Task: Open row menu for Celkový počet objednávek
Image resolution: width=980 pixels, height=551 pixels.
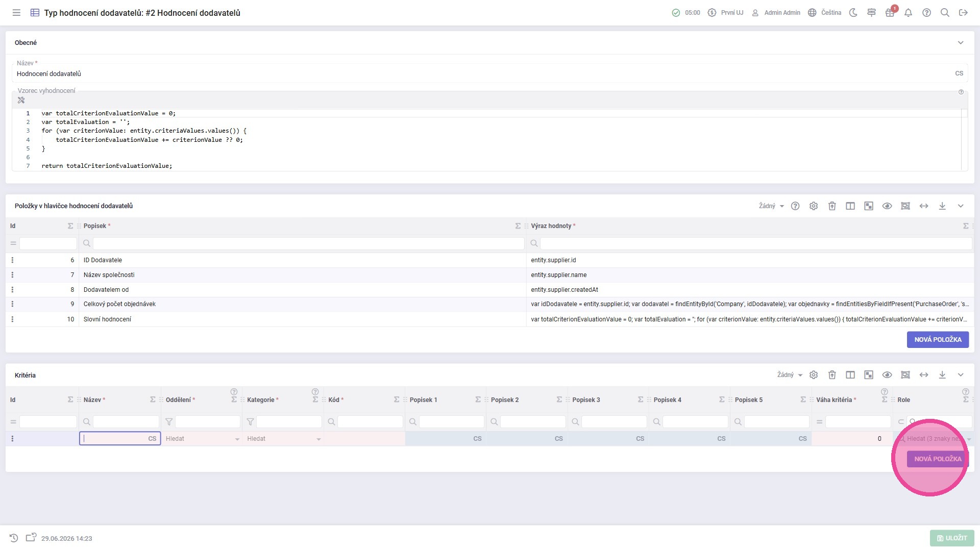Action: click(x=12, y=304)
